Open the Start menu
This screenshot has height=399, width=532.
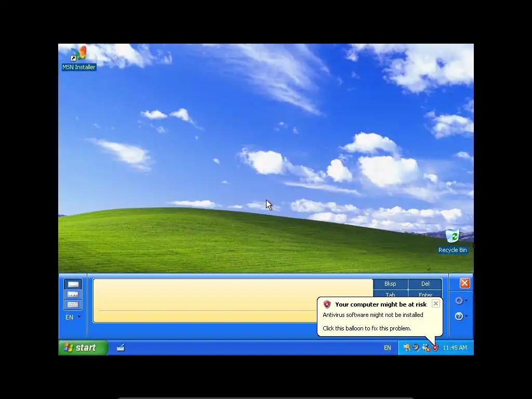point(83,348)
